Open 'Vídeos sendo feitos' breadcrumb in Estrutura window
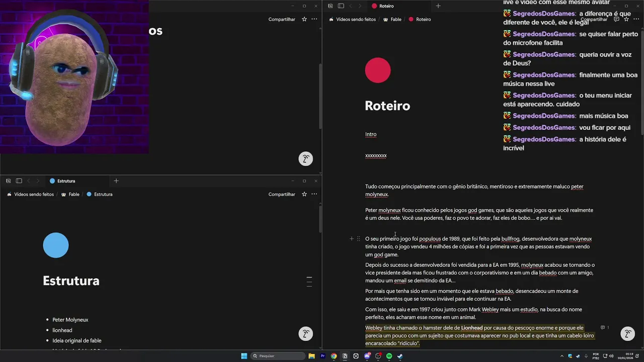Image resolution: width=644 pixels, height=362 pixels. coord(30,194)
